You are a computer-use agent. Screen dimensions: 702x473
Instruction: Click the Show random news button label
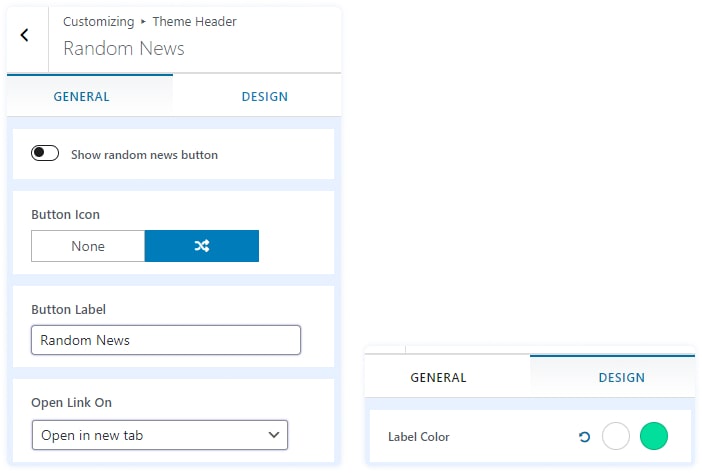pos(144,155)
